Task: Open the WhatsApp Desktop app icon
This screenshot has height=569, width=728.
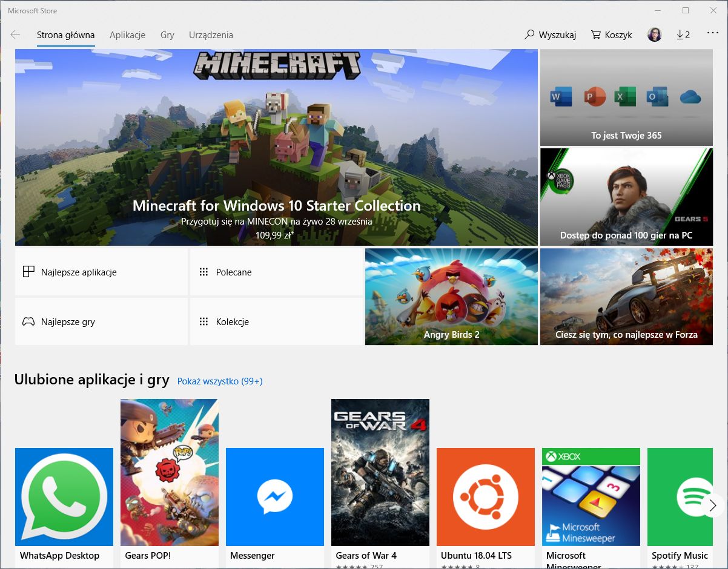Action: click(64, 497)
